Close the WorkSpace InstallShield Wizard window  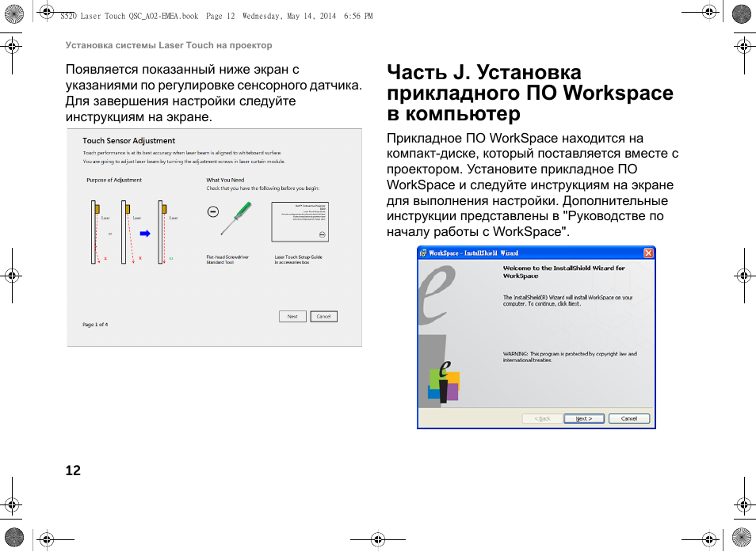pos(648,253)
